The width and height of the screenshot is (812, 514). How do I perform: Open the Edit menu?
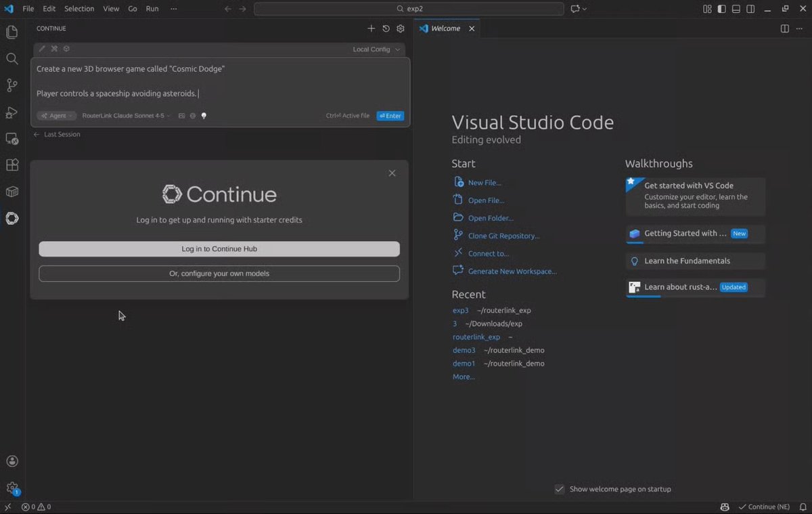[49, 9]
